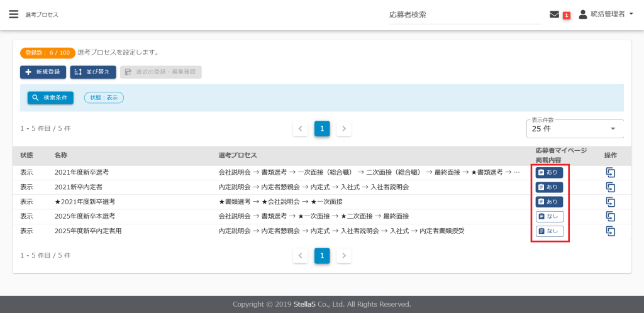Expand the 統括管理者 user menu

click(606, 14)
